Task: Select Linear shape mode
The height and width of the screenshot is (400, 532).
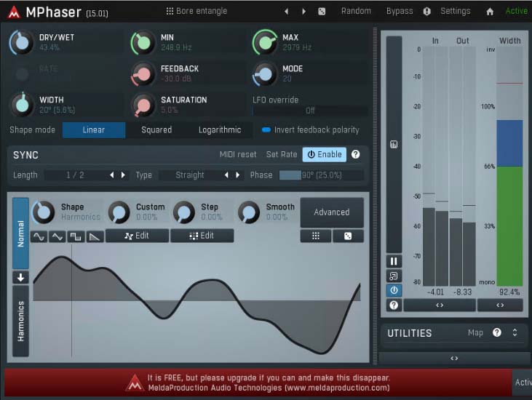Action: pyautogui.click(x=94, y=130)
